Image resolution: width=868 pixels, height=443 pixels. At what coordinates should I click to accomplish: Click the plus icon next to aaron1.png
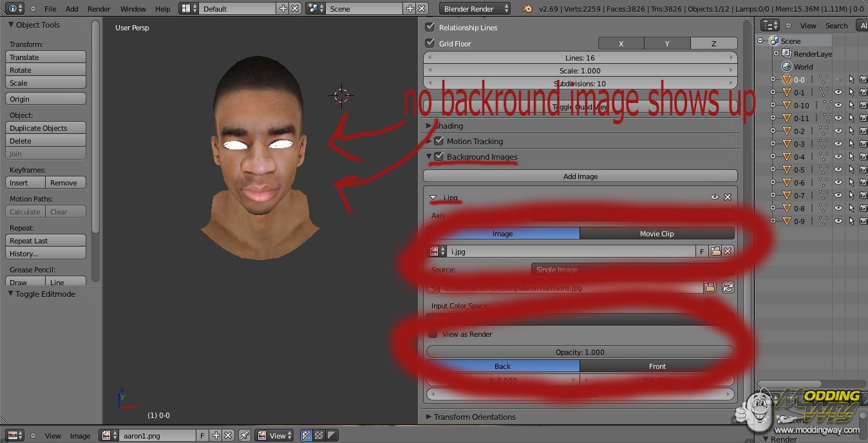pyautogui.click(x=216, y=436)
